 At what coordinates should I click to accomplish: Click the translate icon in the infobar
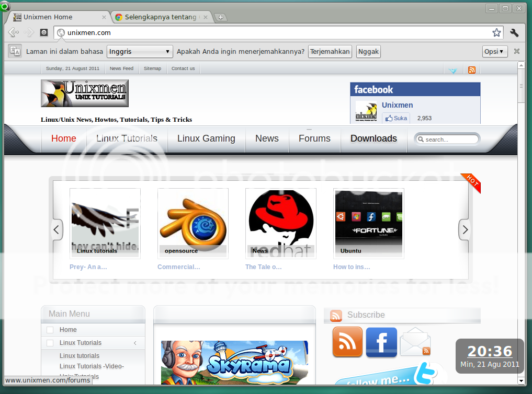(x=15, y=52)
